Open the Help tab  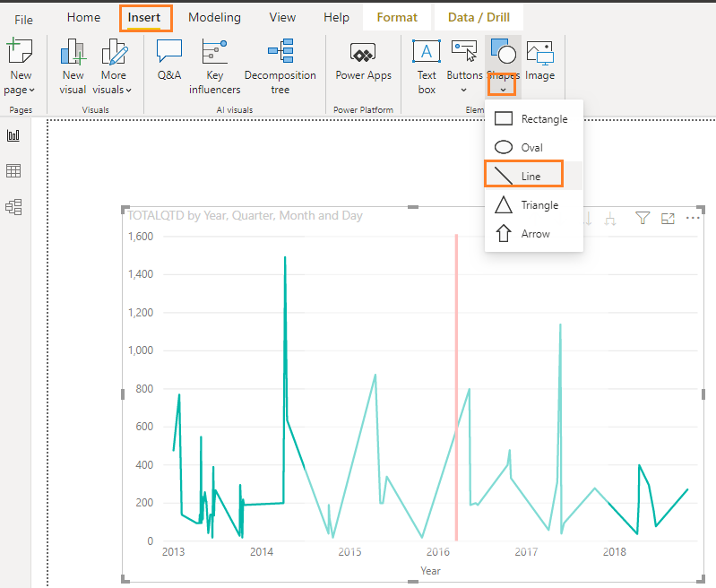click(x=337, y=17)
